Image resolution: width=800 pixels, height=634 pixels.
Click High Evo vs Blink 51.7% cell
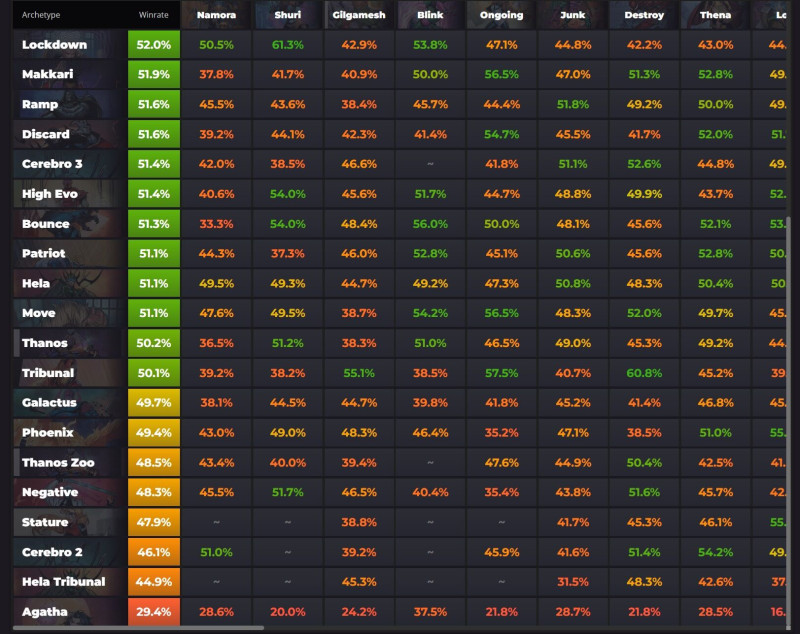click(430, 194)
